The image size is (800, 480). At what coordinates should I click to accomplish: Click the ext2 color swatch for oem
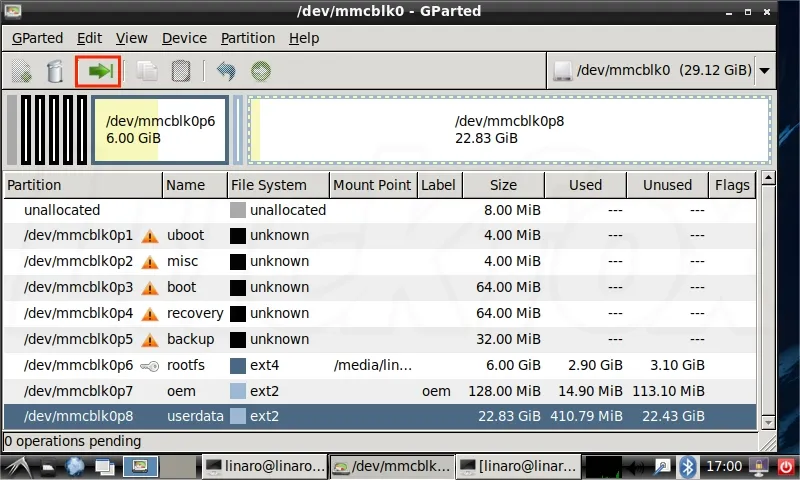click(x=238, y=392)
